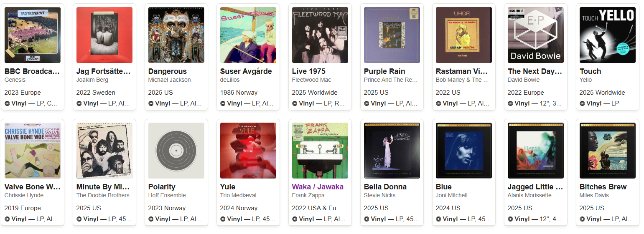Click the Waka / Jawaka title link
This screenshot has width=644, height=234.
(318, 187)
